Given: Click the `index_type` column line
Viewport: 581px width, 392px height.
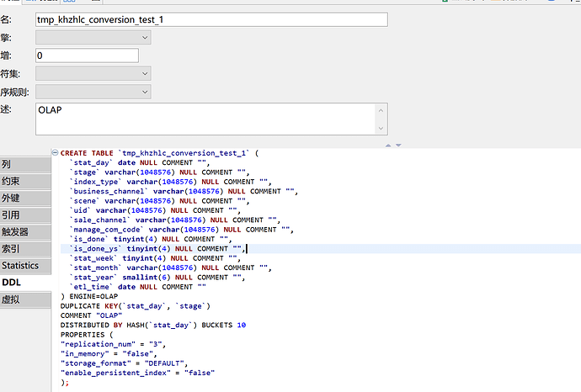Looking at the screenshot, I should pyautogui.click(x=170, y=182).
